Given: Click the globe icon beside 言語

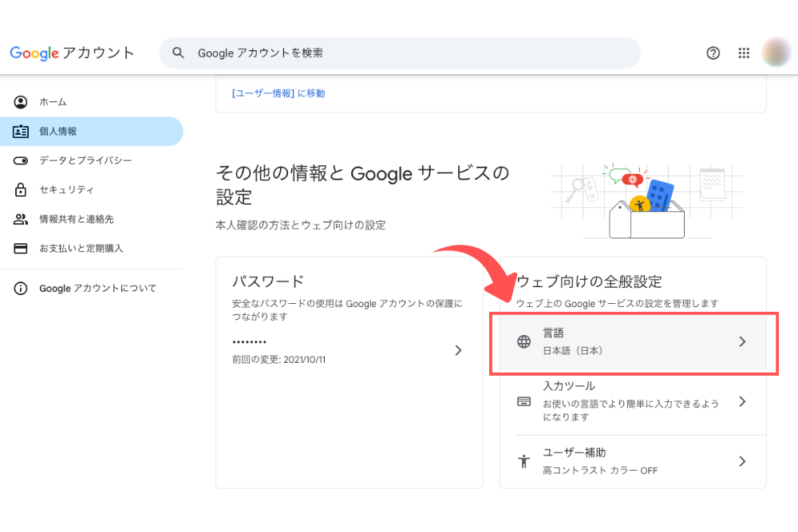Looking at the screenshot, I should point(524,341).
